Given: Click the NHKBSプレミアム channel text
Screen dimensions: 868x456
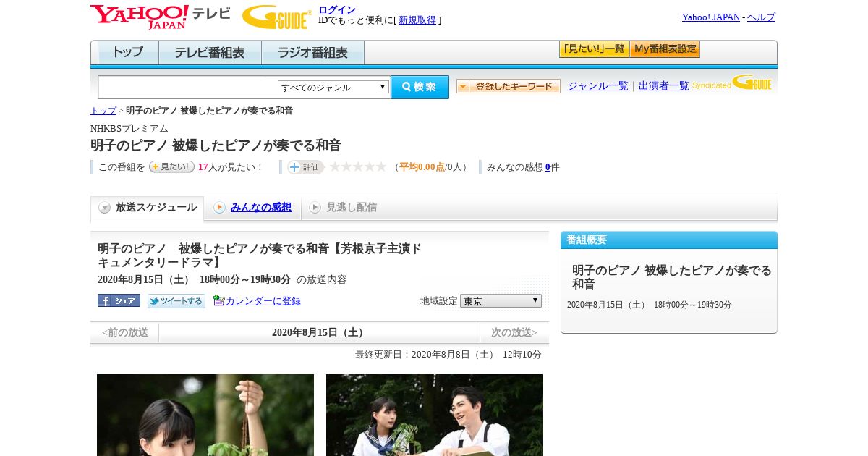Looking at the screenshot, I should (x=129, y=129).
